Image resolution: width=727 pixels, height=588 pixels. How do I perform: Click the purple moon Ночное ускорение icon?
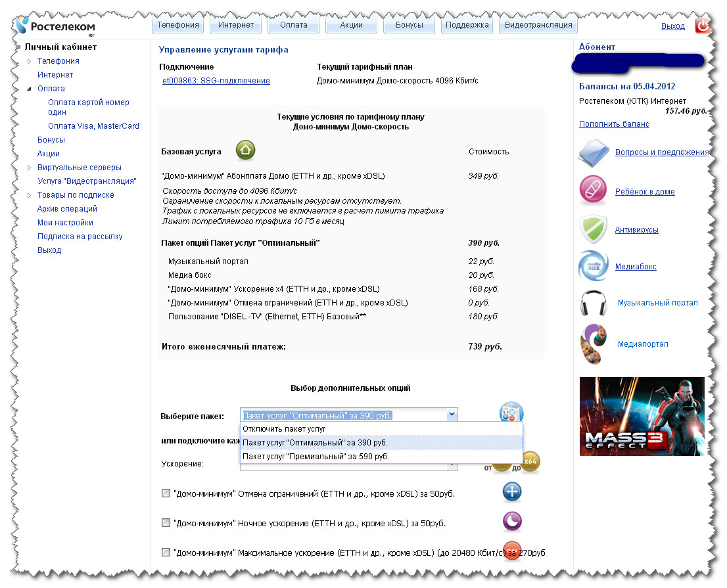click(x=512, y=521)
